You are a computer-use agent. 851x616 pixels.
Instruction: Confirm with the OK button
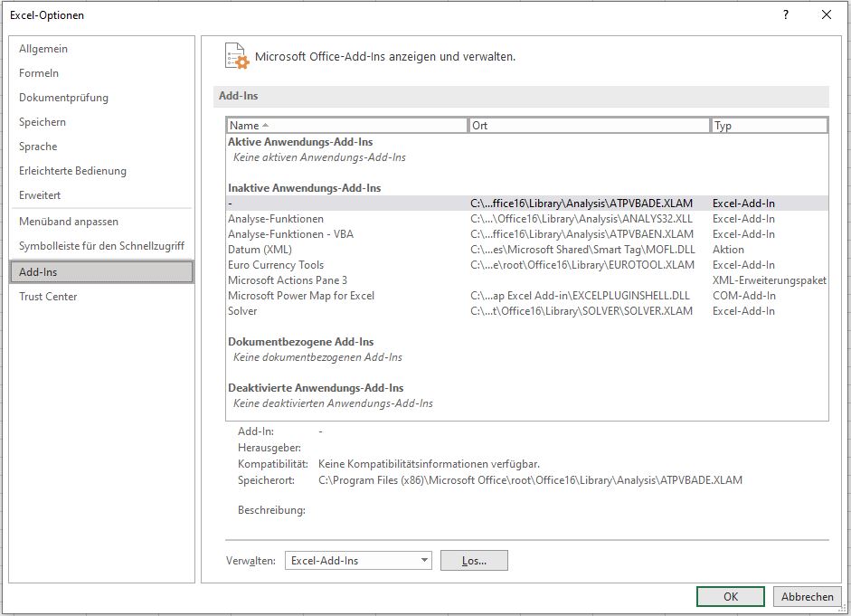pos(731,596)
